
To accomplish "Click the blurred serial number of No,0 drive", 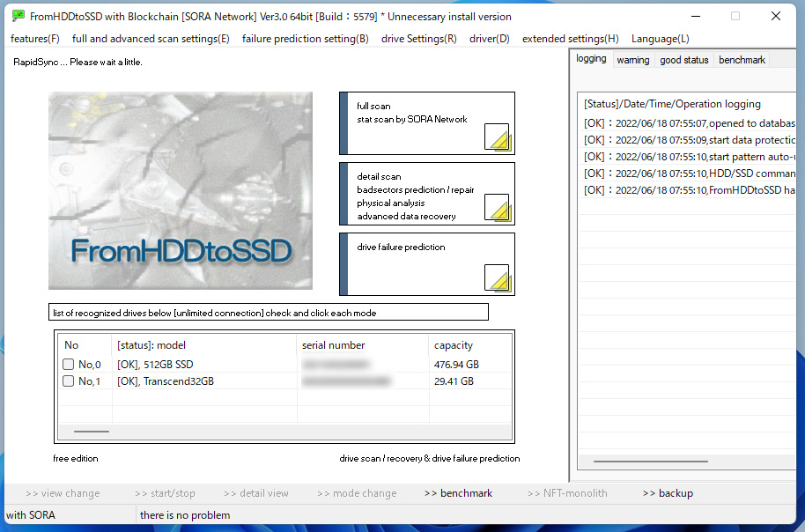I will click(x=336, y=364).
